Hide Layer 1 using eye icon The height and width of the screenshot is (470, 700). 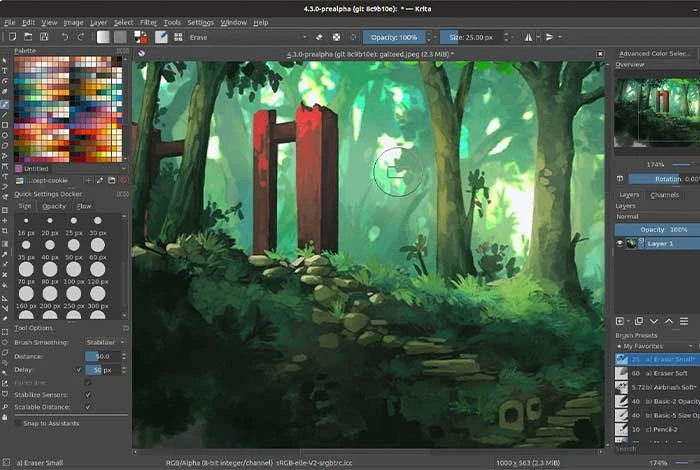click(620, 243)
